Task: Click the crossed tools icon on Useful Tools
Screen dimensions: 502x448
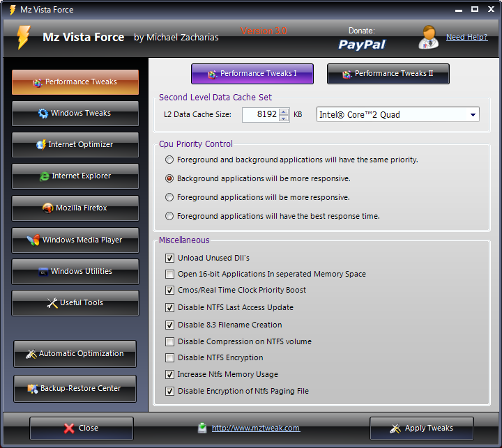Action: click(52, 302)
